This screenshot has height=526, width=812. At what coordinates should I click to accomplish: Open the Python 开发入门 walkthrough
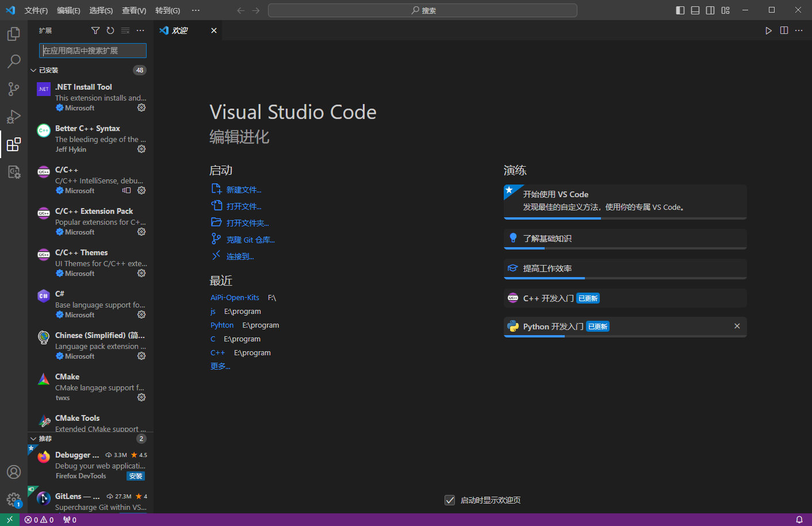click(625, 327)
